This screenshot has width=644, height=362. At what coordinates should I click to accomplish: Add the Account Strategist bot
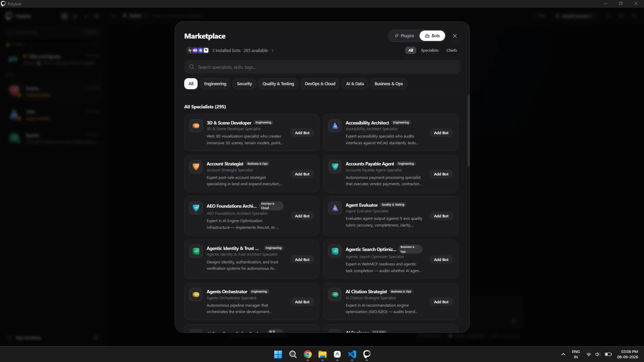[302, 174]
